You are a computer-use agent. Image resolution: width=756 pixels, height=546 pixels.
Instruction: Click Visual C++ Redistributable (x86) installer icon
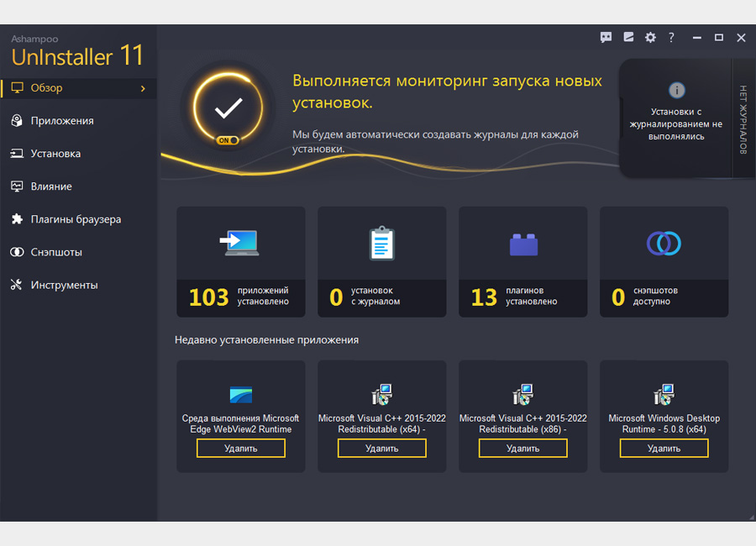[x=522, y=394]
